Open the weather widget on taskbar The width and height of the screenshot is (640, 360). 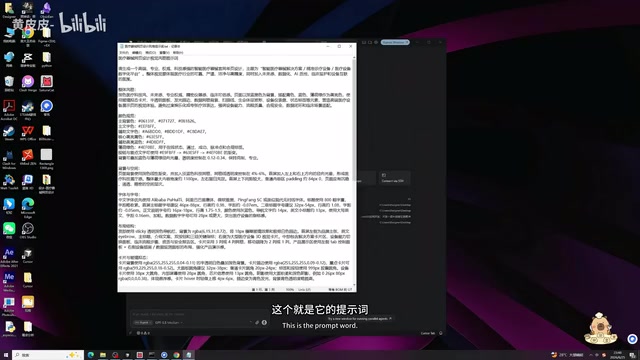coord(568,355)
